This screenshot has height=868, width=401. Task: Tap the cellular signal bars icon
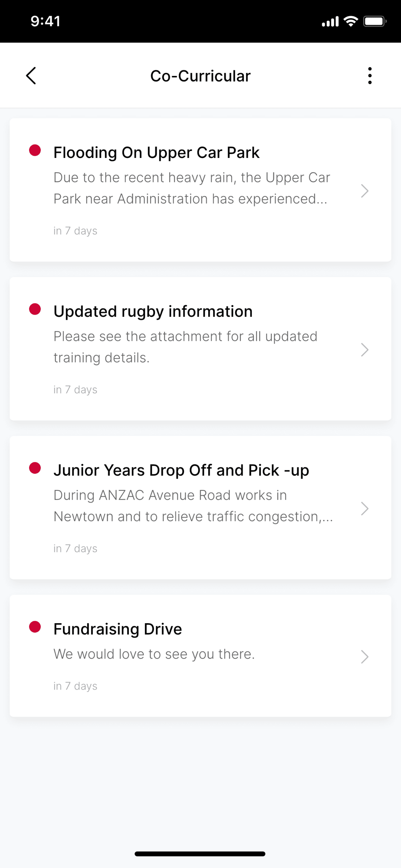pos(330,22)
